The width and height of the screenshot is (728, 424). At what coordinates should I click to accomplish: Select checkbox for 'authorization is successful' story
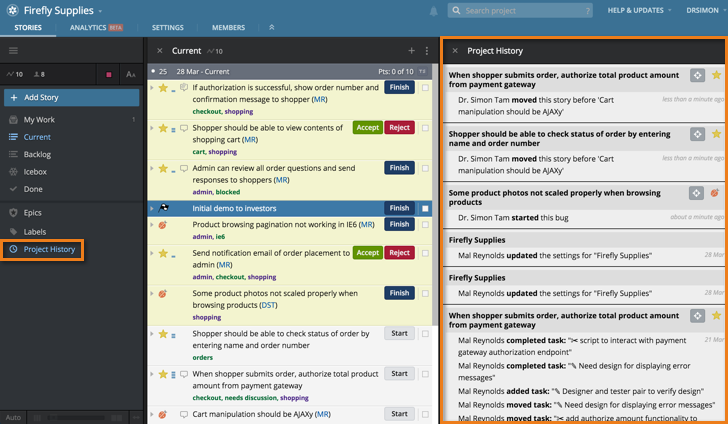pos(425,87)
